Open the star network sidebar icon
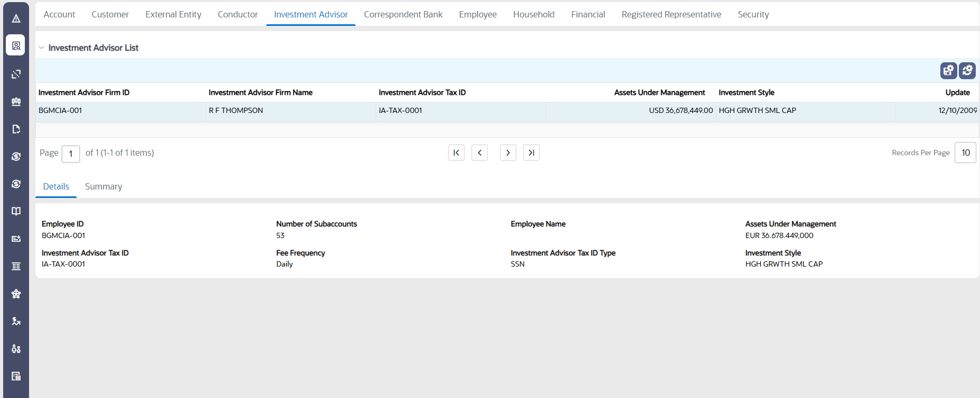The image size is (980, 398). pos(16,293)
